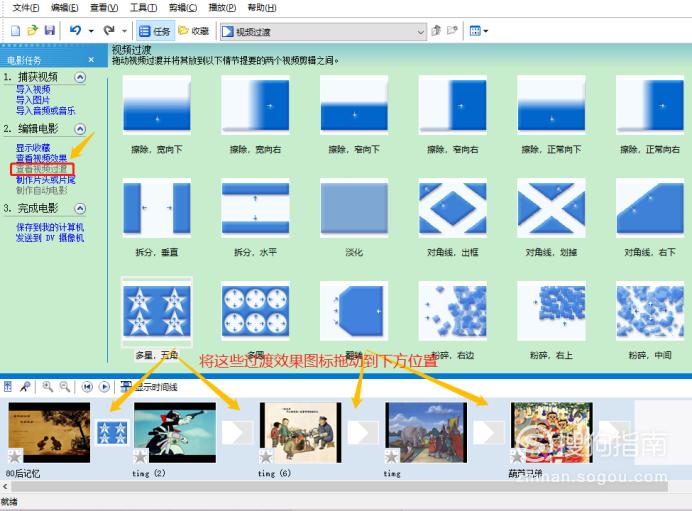Open the 工具(T) menu
Screen dimensions: 692x511
coord(143,8)
